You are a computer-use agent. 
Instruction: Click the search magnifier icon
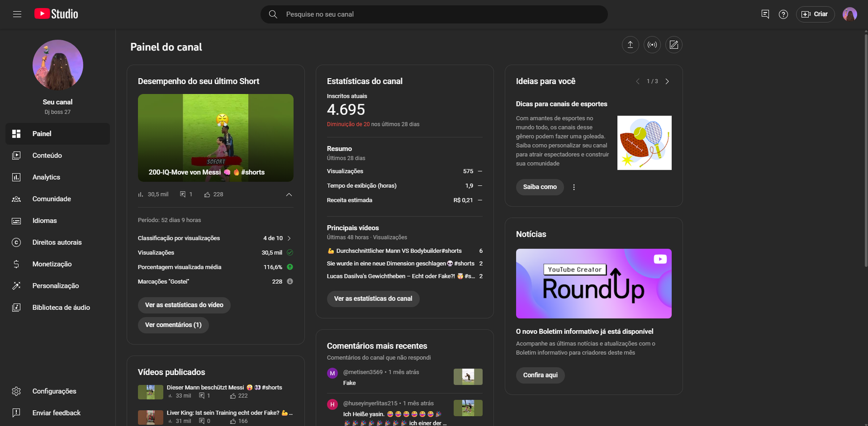tap(273, 14)
